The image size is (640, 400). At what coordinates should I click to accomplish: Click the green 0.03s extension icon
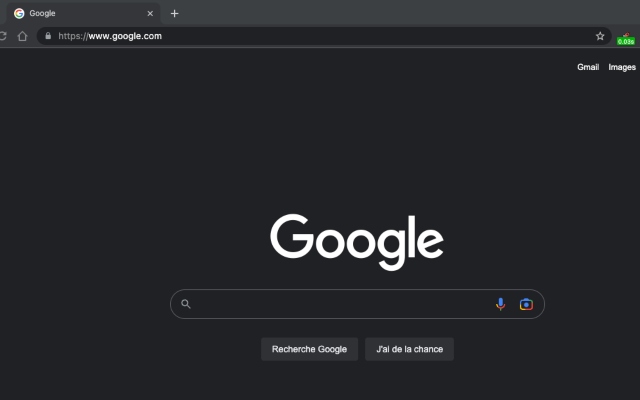click(625, 39)
